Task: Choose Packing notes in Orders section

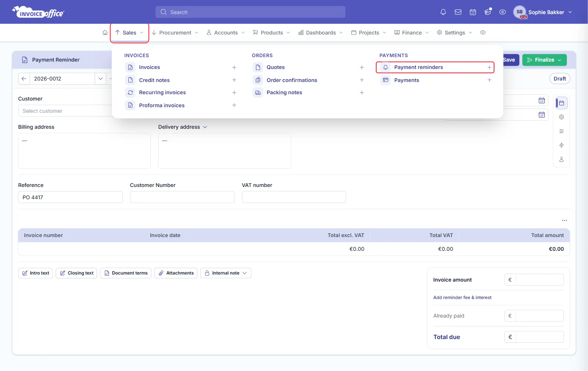Action: pyautogui.click(x=284, y=93)
